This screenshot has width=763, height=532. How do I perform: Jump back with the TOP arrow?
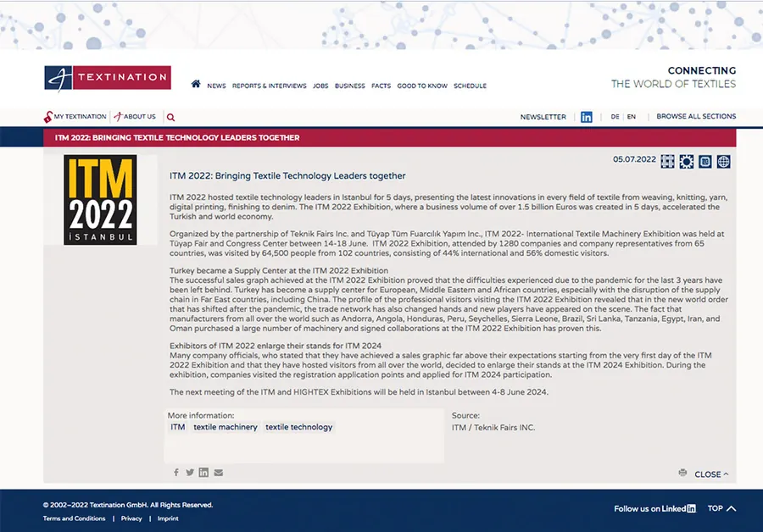pos(721,508)
